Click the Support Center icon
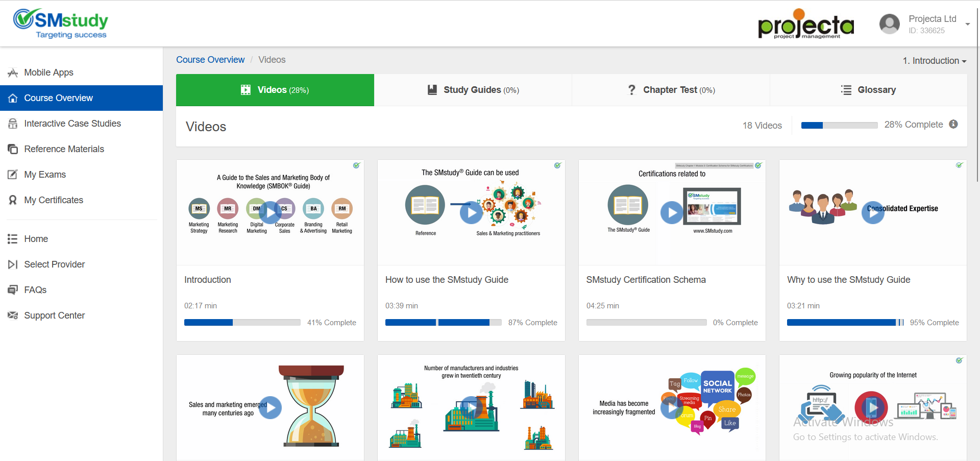 pos(13,316)
